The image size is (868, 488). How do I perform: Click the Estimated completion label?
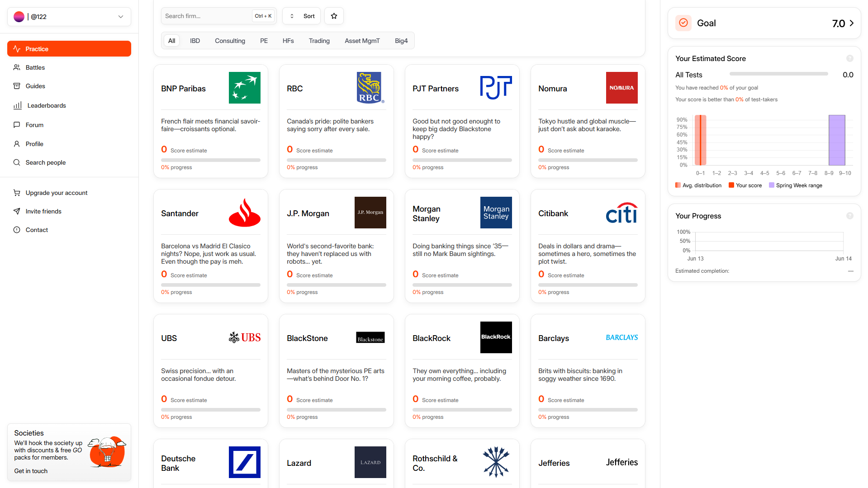tap(702, 271)
